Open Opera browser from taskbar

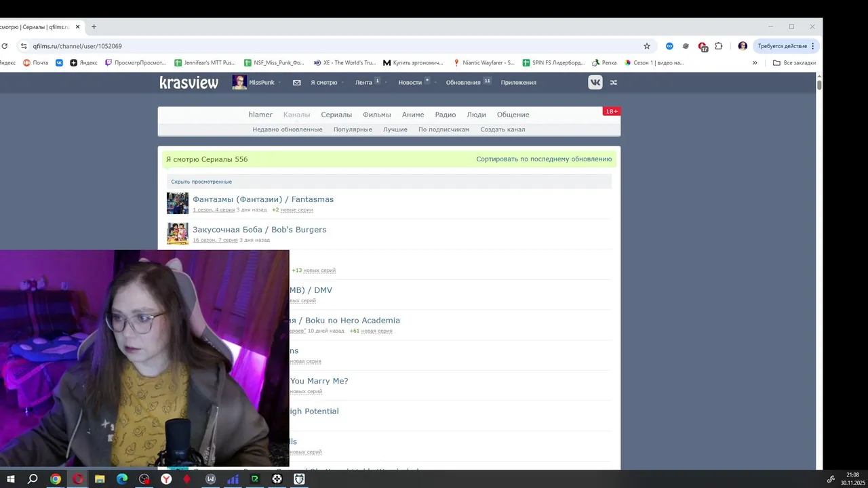click(78, 479)
